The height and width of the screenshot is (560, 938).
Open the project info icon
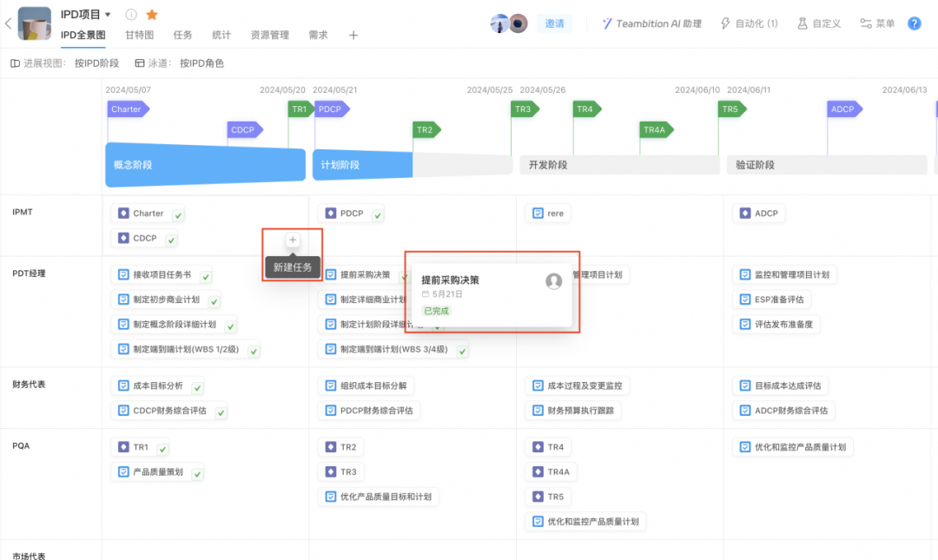point(131,15)
